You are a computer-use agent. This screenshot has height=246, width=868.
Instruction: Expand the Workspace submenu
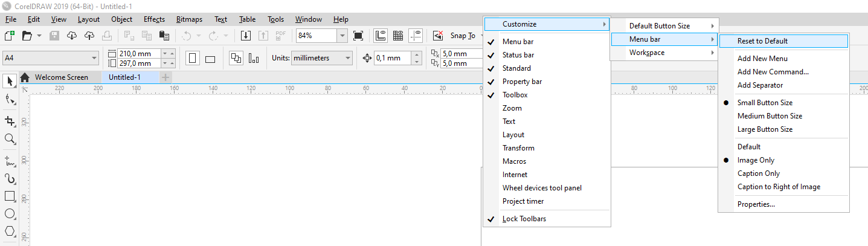click(664, 53)
